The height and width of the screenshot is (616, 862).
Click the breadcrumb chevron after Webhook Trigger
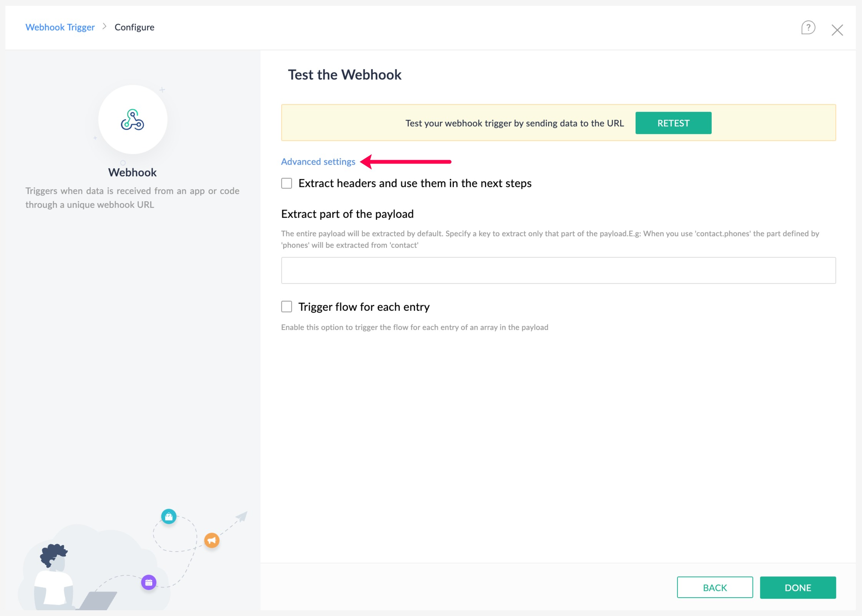(103, 27)
